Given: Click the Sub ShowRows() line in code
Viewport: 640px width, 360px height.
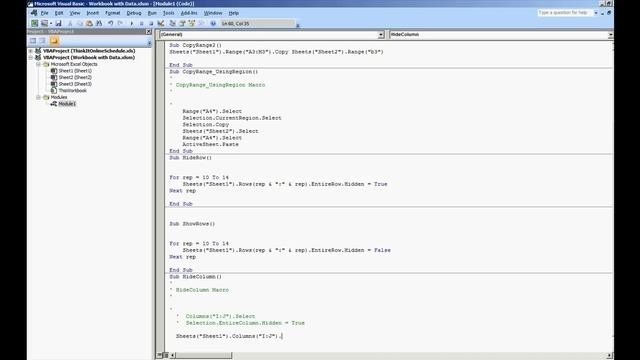Looking at the screenshot, I should 192,224.
